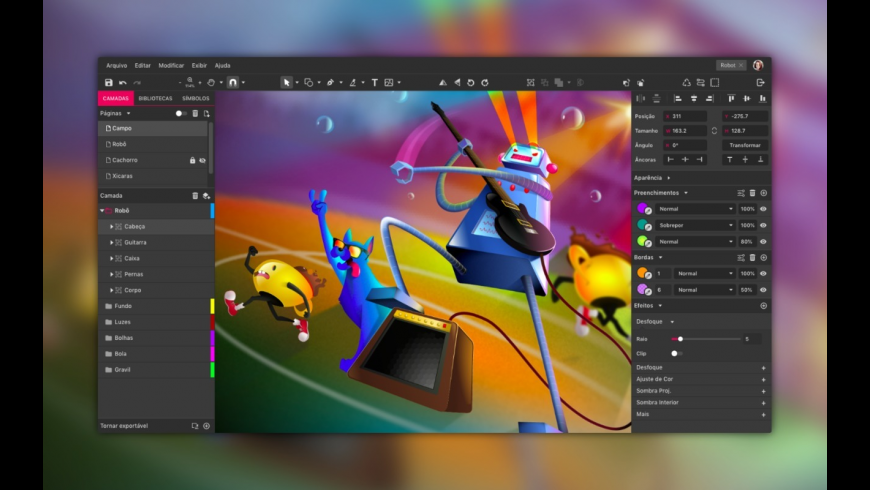Open the Modificar menu

tap(171, 65)
